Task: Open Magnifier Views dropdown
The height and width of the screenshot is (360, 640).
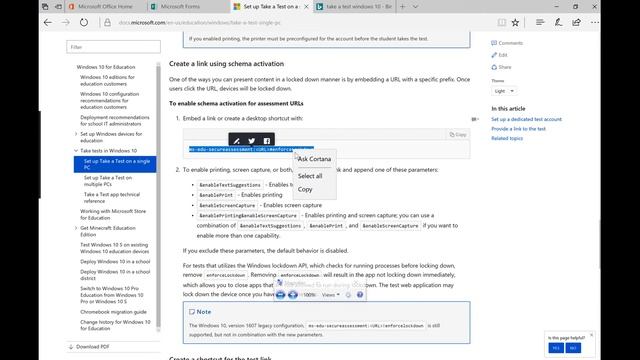Action: pyautogui.click(x=331, y=295)
